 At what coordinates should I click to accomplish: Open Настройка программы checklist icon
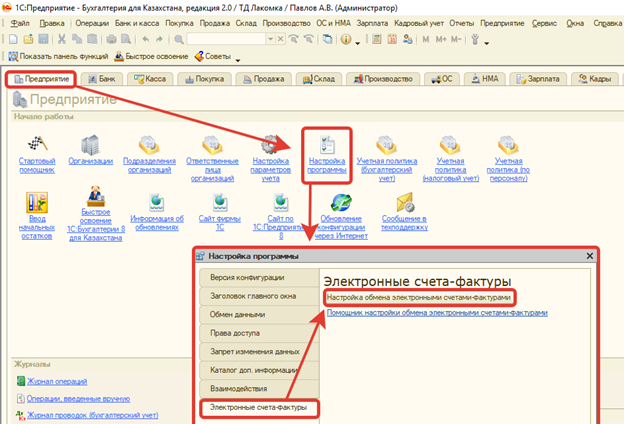pyautogui.click(x=327, y=145)
